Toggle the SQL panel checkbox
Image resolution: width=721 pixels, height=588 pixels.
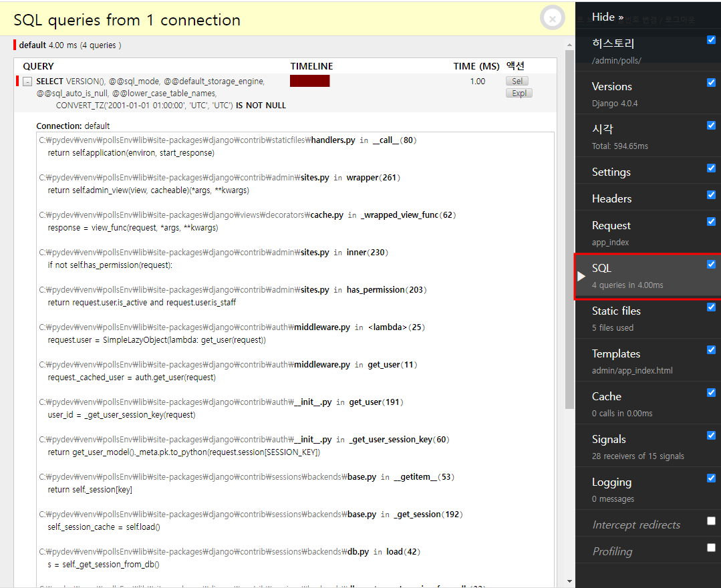[711, 265]
